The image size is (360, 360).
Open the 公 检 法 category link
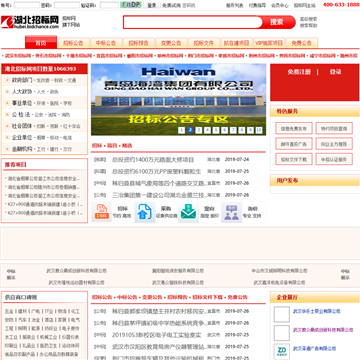tap(21, 115)
